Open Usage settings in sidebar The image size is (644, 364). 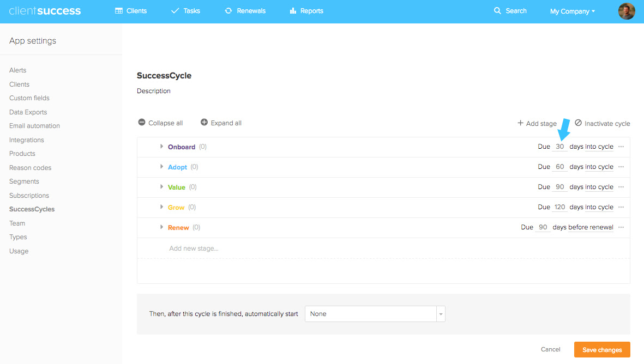[19, 251]
